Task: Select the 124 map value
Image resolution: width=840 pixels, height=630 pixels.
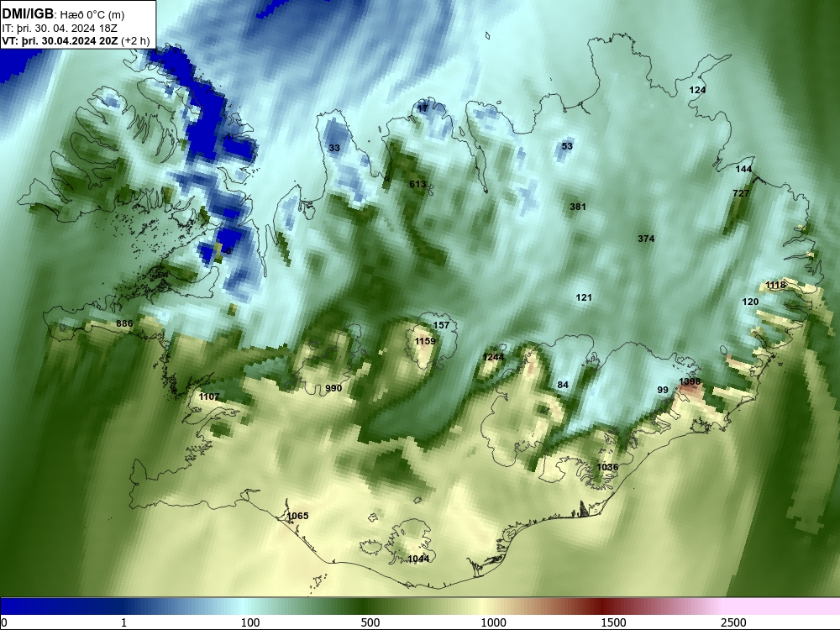Action: point(697,90)
